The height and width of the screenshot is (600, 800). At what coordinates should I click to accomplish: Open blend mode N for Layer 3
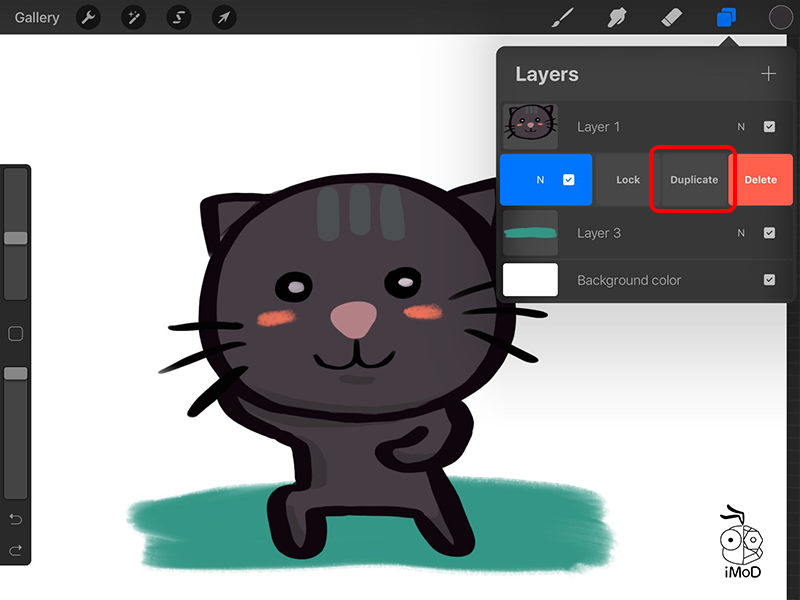(741, 233)
